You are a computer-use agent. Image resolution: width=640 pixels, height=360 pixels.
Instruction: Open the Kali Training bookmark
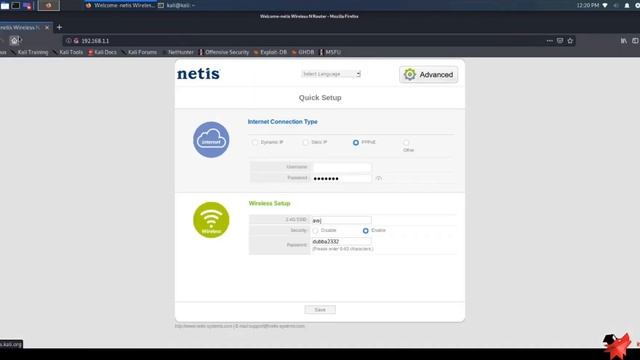tap(30, 52)
